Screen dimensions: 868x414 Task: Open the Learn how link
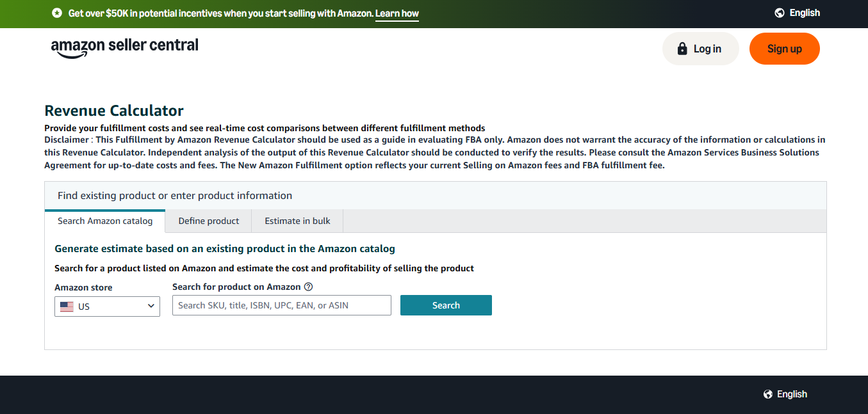tap(397, 12)
